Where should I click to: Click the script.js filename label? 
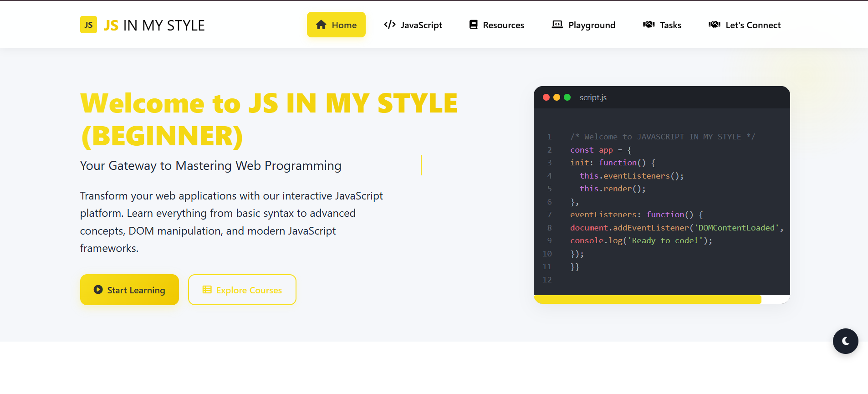593,97
